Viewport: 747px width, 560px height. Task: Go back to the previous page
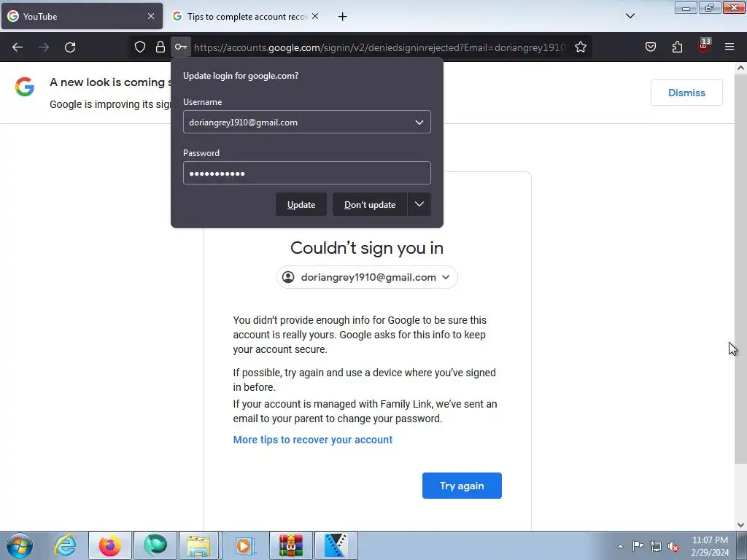tap(18, 47)
